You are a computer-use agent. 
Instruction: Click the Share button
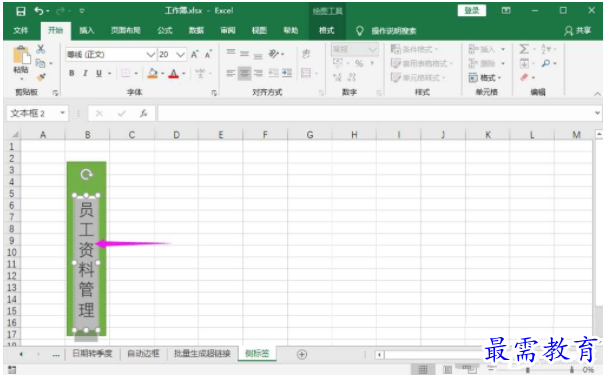tap(578, 31)
